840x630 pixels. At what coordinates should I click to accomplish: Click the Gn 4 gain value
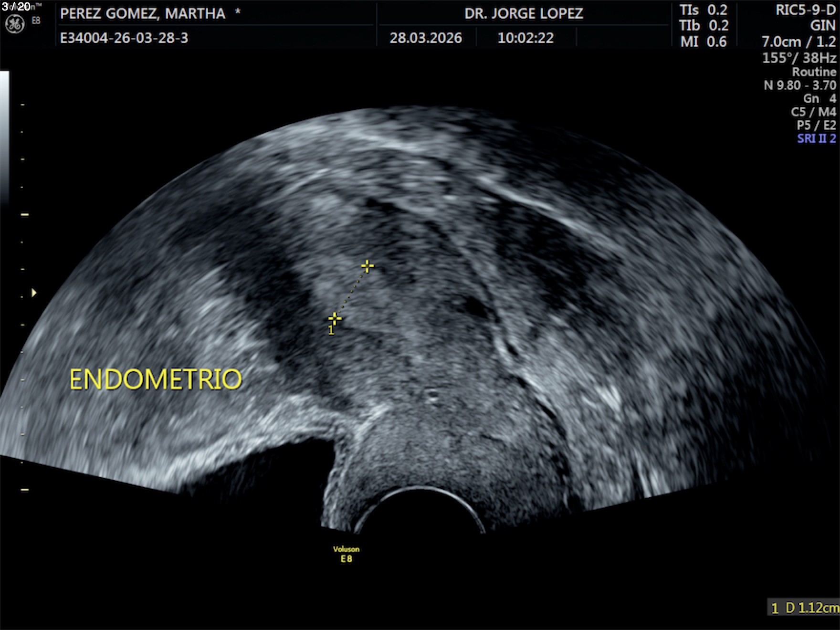(x=819, y=99)
